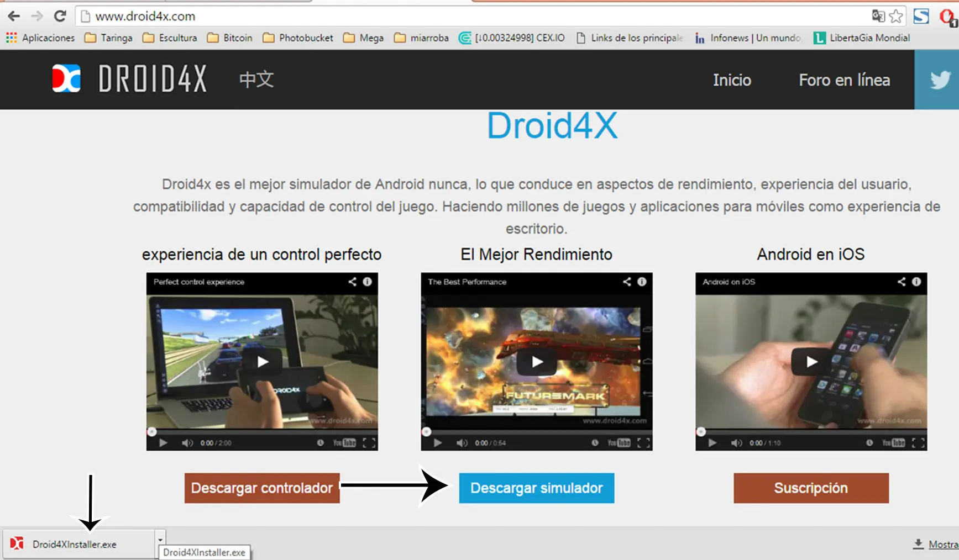Open the Links de los principales bookmark
Screen dimensions: 959x560
[x=630, y=38]
